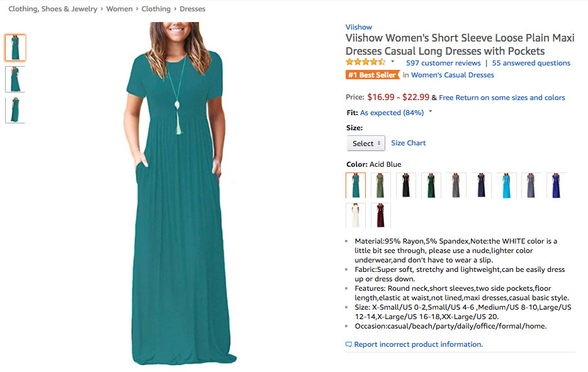Image resolution: width=588 pixels, height=372 pixels.
Task: Expand the Fit As expected arrow
Action: click(431, 112)
